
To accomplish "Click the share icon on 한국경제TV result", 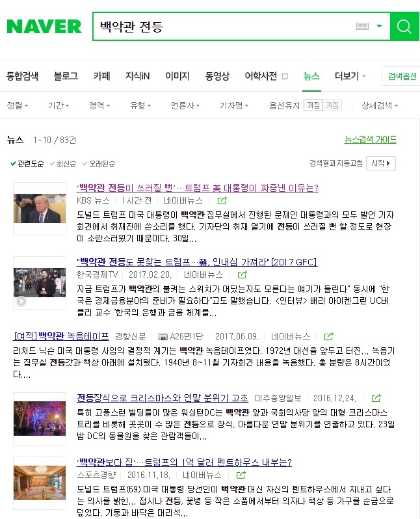I will (x=243, y=274).
